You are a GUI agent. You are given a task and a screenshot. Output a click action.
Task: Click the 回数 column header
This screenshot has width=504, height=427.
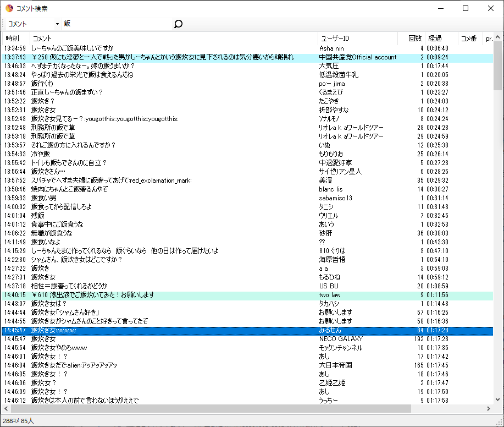pyautogui.click(x=414, y=39)
